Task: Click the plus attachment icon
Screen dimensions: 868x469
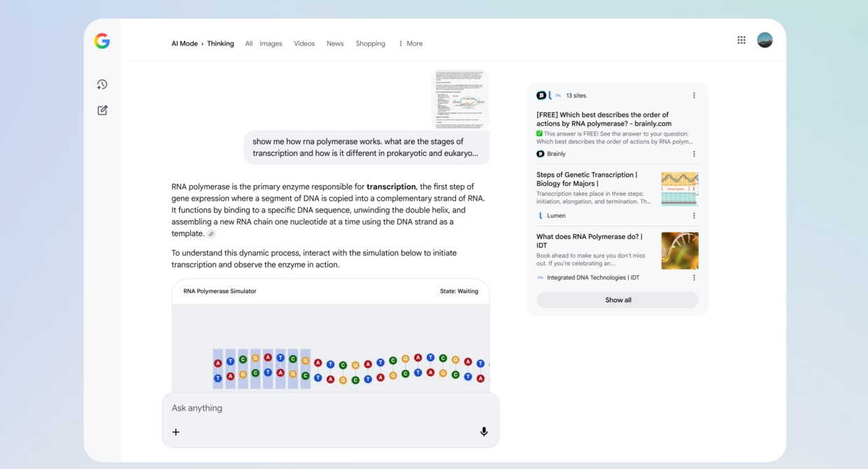Action: point(176,432)
